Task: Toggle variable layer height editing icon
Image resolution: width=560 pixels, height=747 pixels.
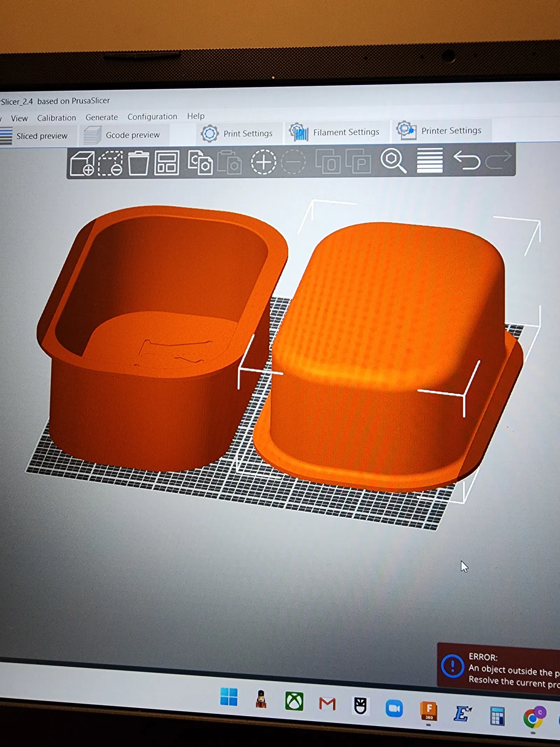Action: [430, 160]
